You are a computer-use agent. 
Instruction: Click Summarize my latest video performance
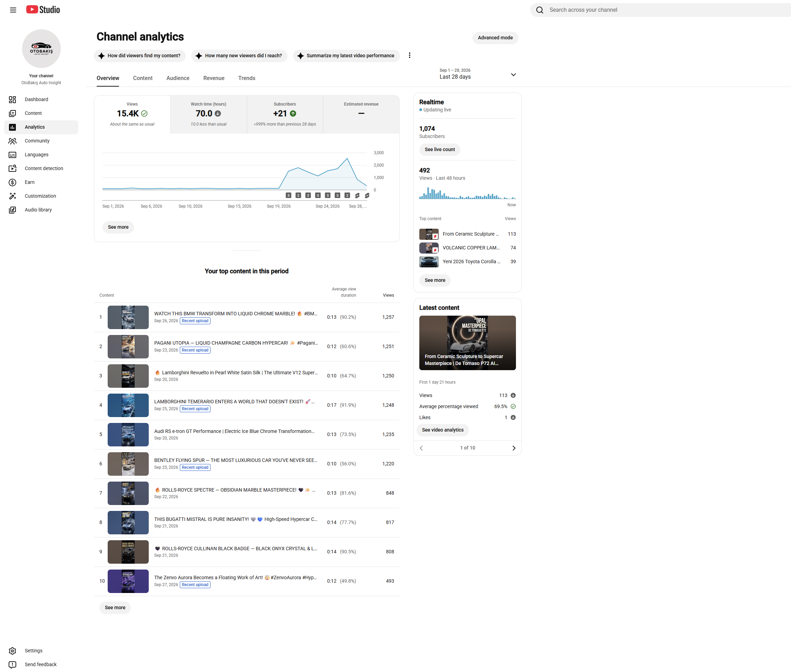346,56
